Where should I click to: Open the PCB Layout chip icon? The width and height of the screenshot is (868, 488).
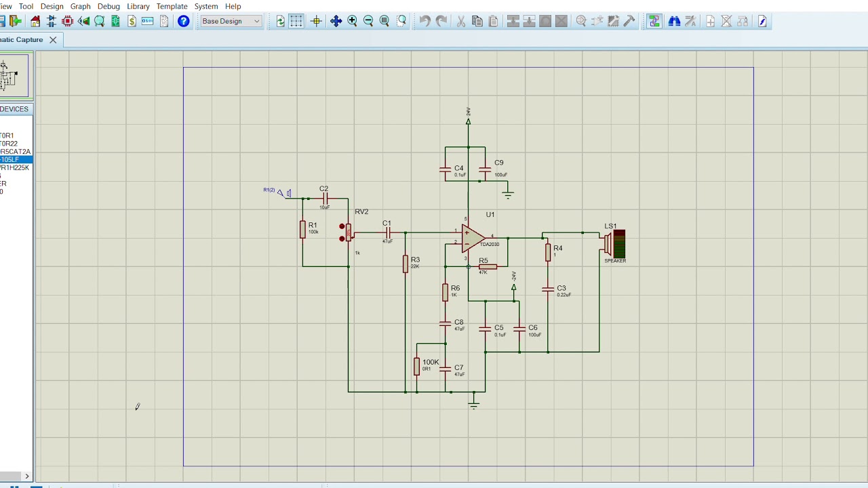68,21
